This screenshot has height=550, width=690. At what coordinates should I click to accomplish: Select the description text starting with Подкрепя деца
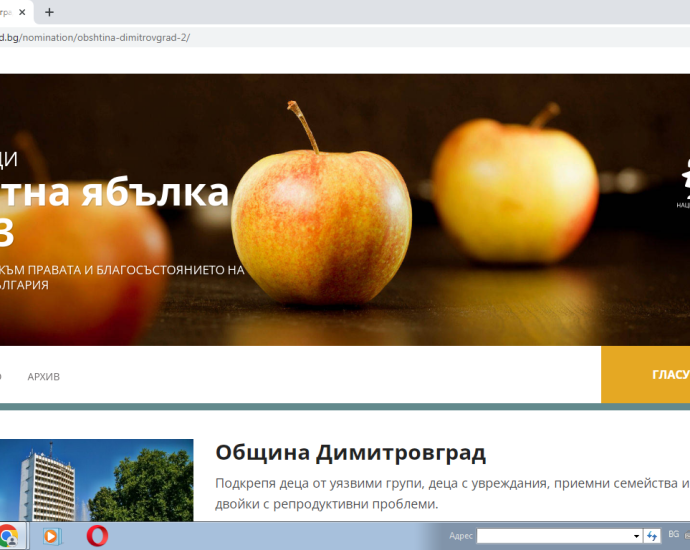coord(452,494)
